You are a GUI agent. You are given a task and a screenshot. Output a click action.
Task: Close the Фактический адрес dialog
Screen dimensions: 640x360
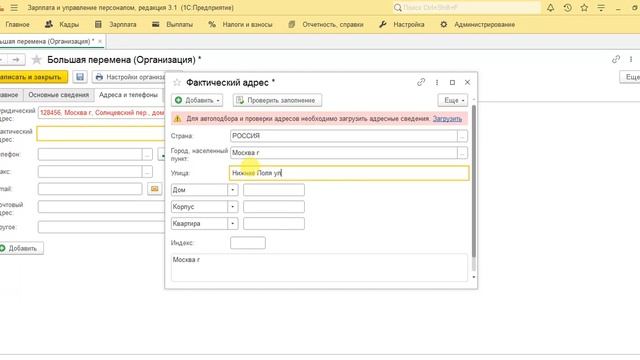(x=467, y=82)
